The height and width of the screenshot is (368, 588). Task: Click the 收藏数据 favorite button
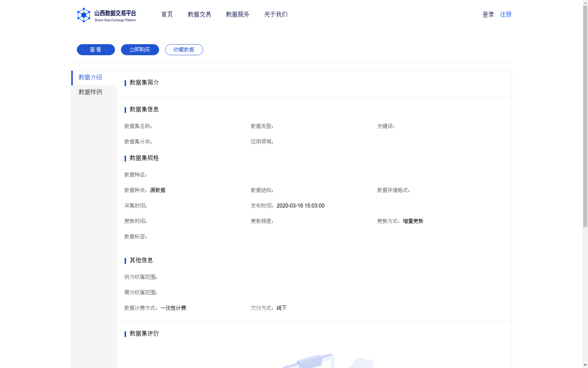click(x=184, y=49)
